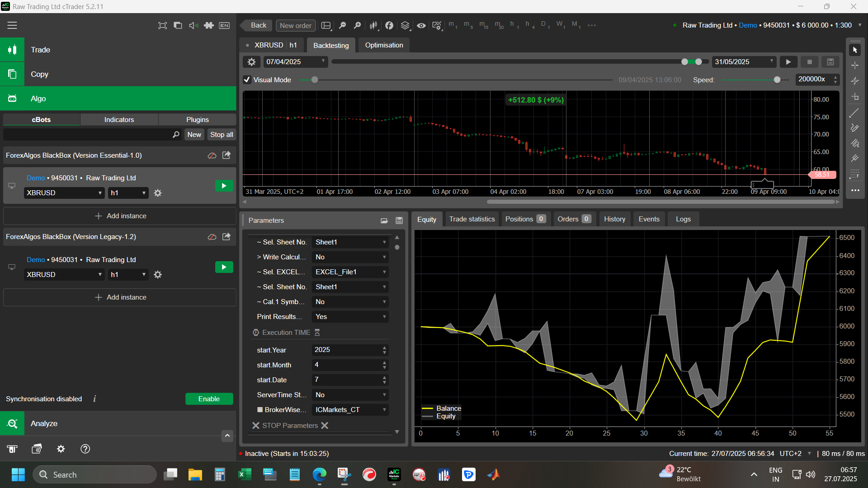Image resolution: width=868 pixels, height=488 pixels.
Task: Toggle Visual Mode checkbox
Action: tap(247, 80)
